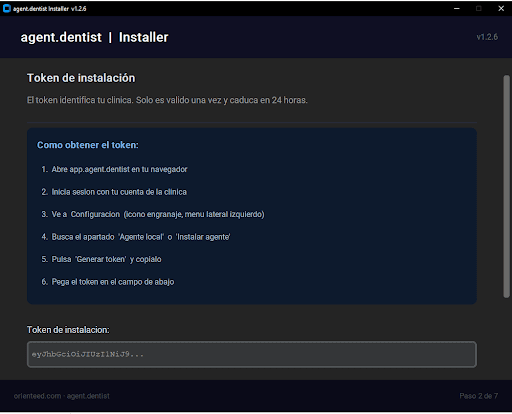The width and height of the screenshot is (512, 414).
Task: Click the 'Token de instalacion:' field label
Action: pyautogui.click(x=68, y=330)
